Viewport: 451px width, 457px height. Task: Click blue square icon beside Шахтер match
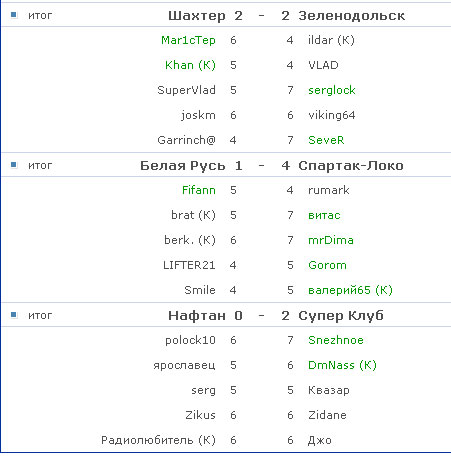click(14, 15)
